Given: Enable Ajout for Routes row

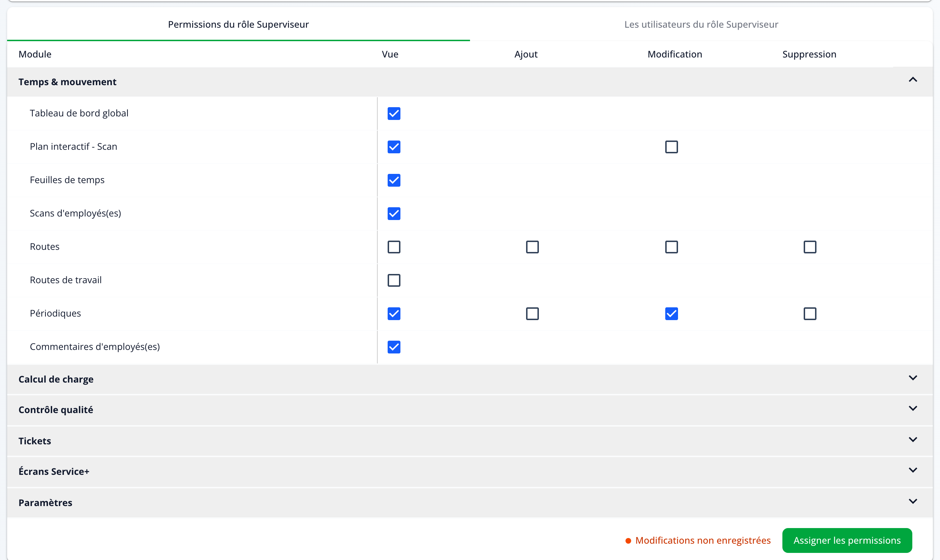Looking at the screenshot, I should pyautogui.click(x=532, y=247).
